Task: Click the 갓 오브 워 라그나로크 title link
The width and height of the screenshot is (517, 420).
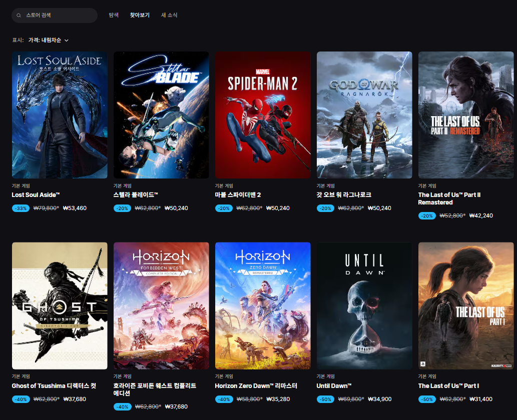Action: (x=344, y=195)
